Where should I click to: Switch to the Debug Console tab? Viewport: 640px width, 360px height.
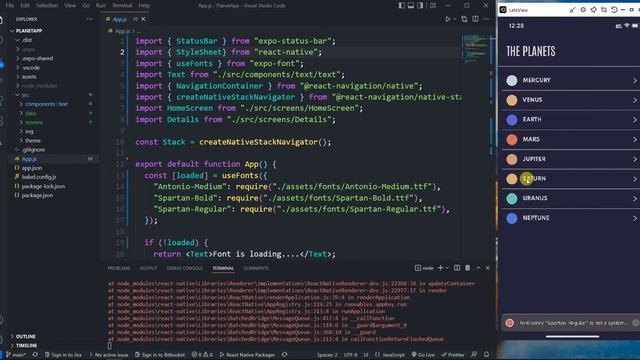[x=184, y=268]
